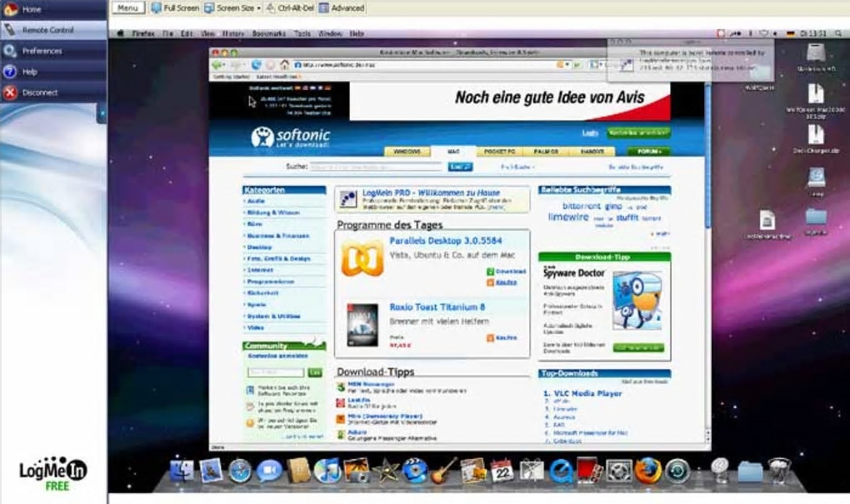Open the LogMeIn Menu button
This screenshot has width=850, height=504.
128,7
